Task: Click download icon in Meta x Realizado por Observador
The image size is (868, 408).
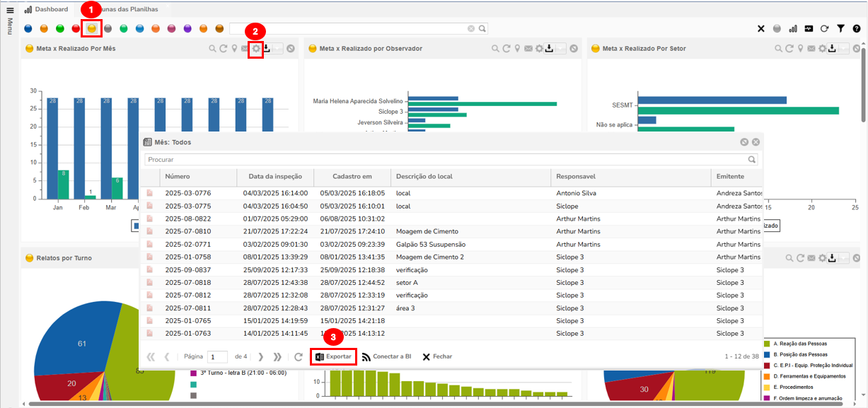Action: pos(549,49)
